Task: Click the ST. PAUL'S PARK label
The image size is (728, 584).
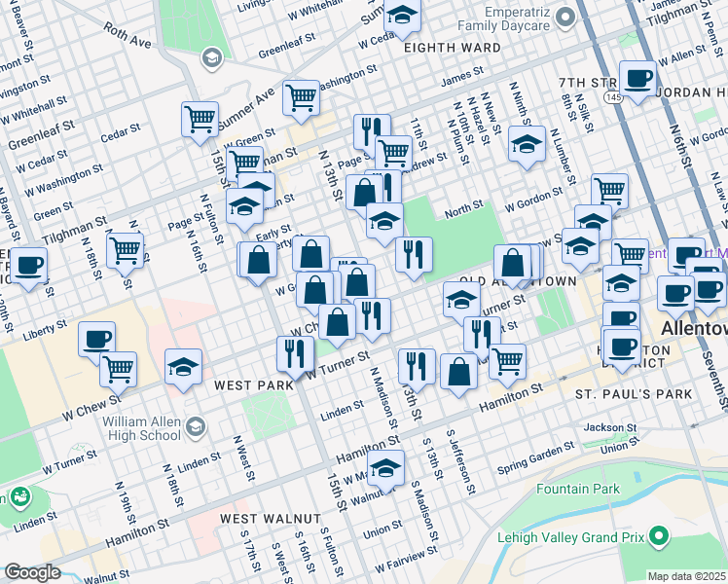Action: pos(634,394)
